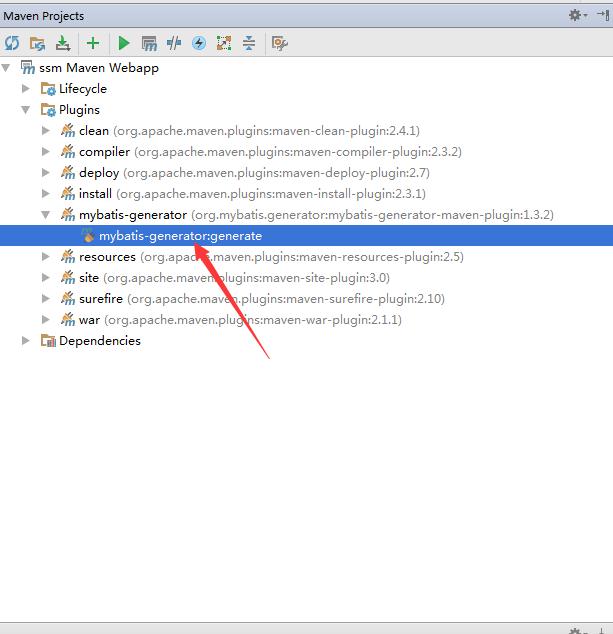
Task: Expand the install plugin arrow
Action: 46,193
